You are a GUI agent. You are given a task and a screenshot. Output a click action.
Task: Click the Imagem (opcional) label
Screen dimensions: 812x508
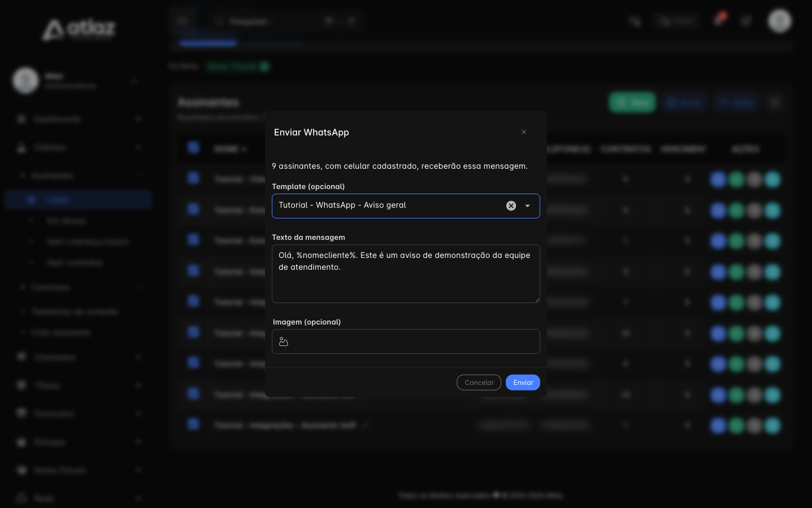coord(307,322)
